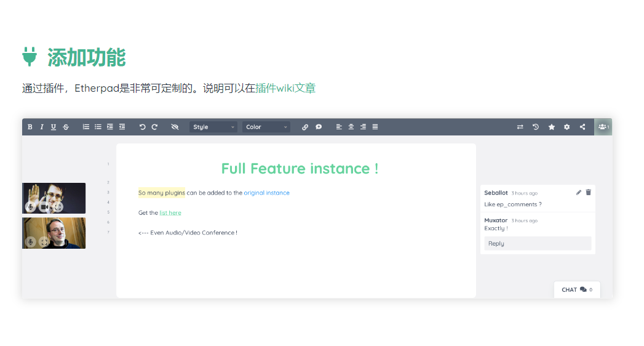Mute microphone on bottom video thumbnail
The width and height of the screenshot is (644, 346).
pos(30,242)
